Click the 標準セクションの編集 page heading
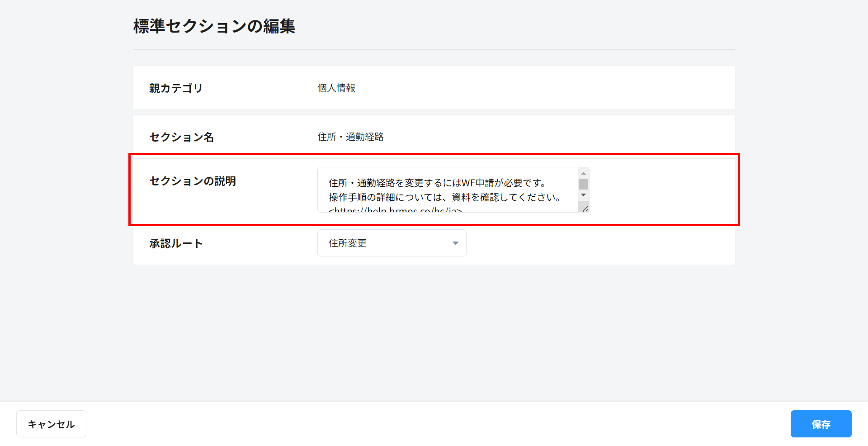The width and height of the screenshot is (868, 446). 214,26
